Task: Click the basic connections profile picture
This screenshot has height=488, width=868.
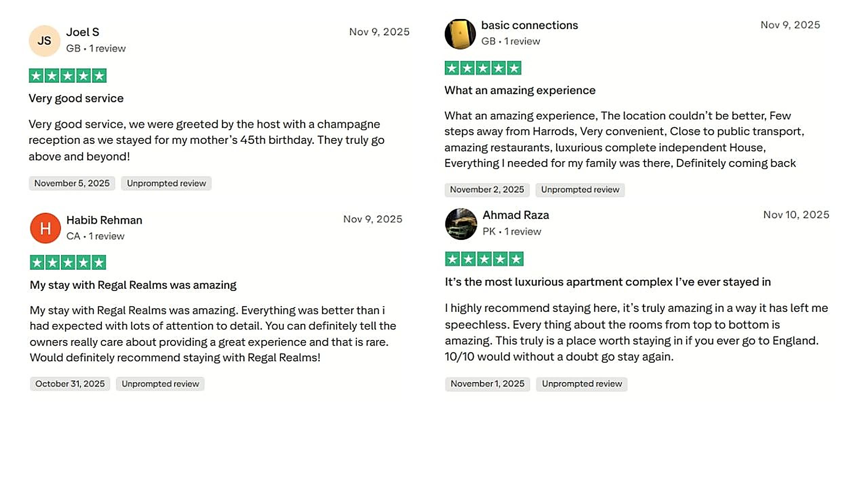Action: (460, 34)
